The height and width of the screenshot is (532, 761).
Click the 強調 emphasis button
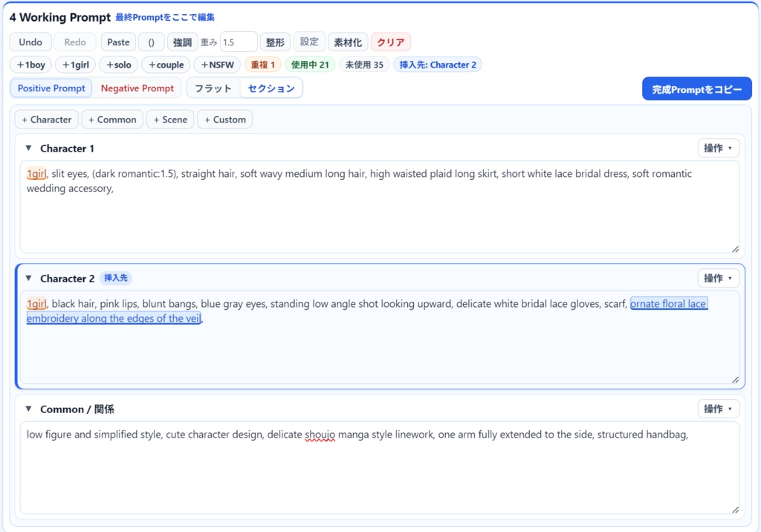[x=183, y=42]
